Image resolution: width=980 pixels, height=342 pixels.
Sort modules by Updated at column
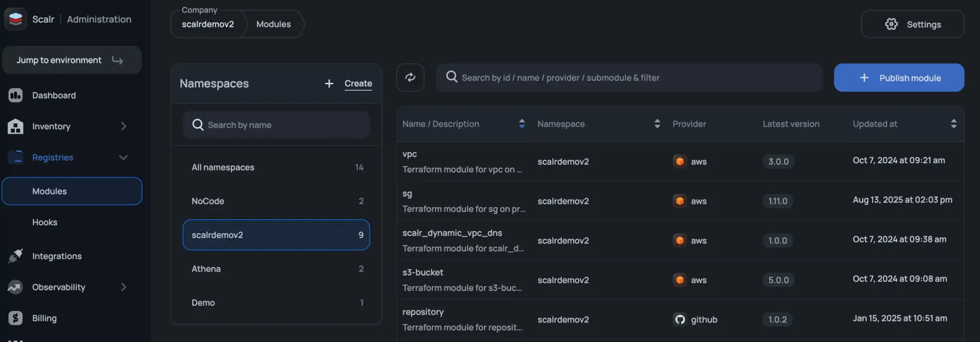[x=953, y=124]
